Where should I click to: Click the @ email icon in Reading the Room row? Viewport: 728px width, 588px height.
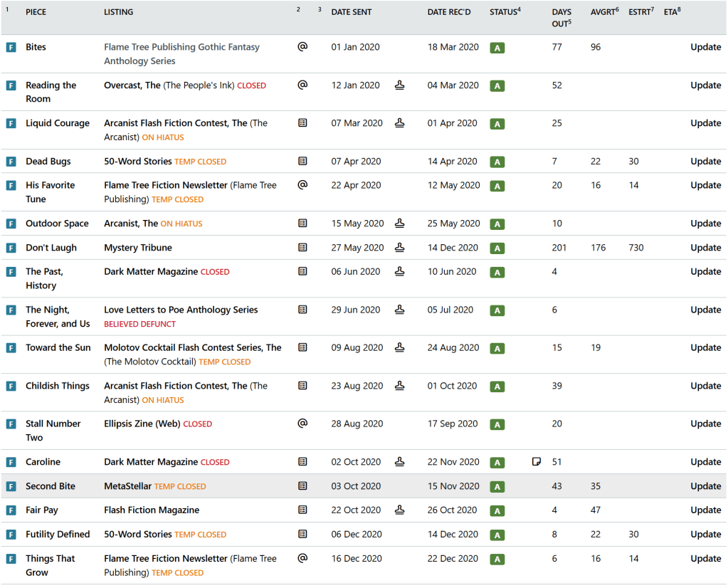pos(302,85)
